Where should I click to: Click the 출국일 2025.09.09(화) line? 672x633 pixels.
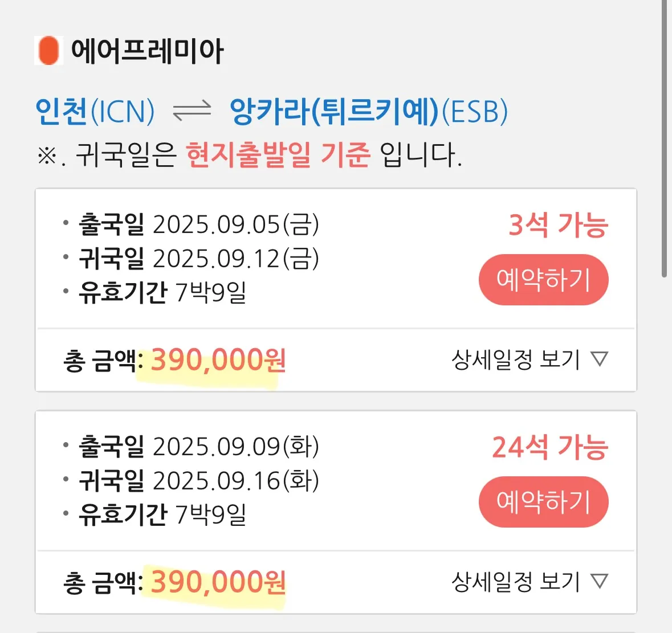(198, 447)
